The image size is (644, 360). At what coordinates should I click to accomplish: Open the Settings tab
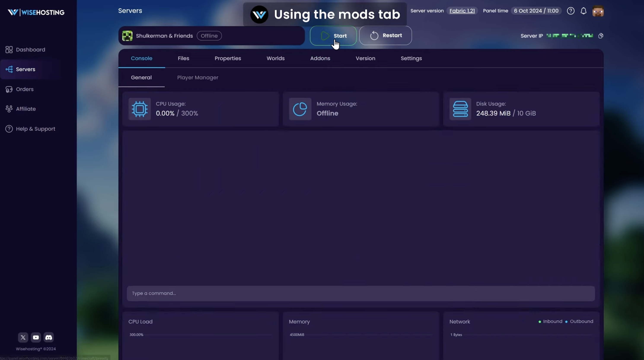[x=411, y=58]
